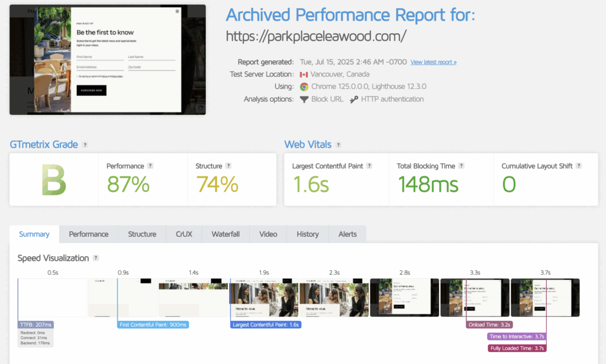This screenshot has width=606, height=364.
Task: Open the page screenshot thumbnail
Action: (108, 60)
